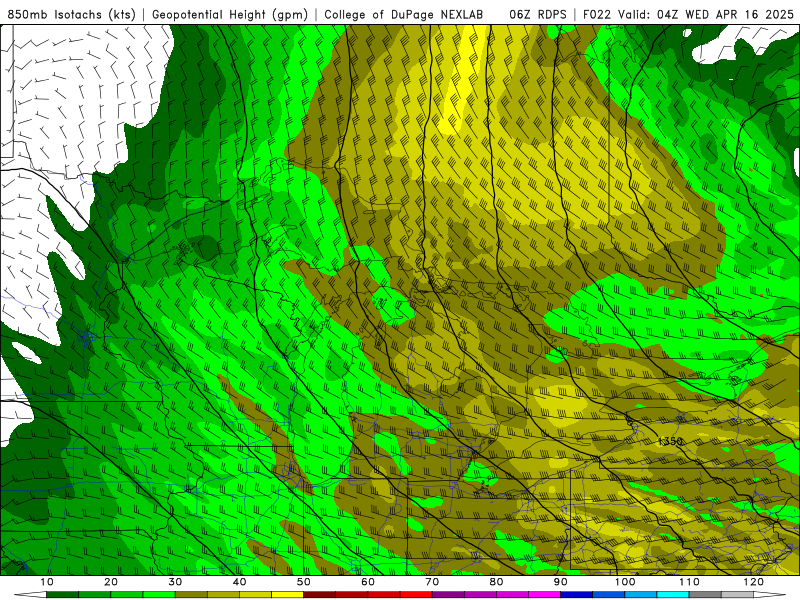Click the '100' label on the color scale
Viewport: 800px width, 600px height.
(625, 582)
